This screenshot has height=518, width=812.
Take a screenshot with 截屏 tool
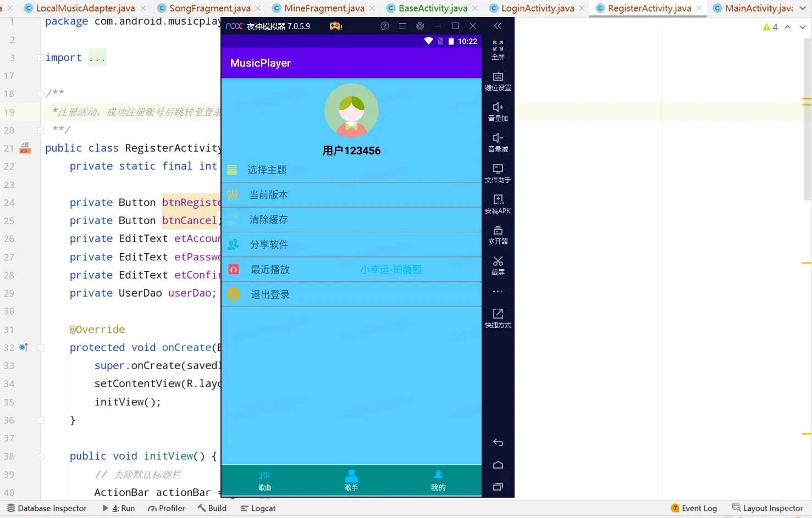[498, 265]
